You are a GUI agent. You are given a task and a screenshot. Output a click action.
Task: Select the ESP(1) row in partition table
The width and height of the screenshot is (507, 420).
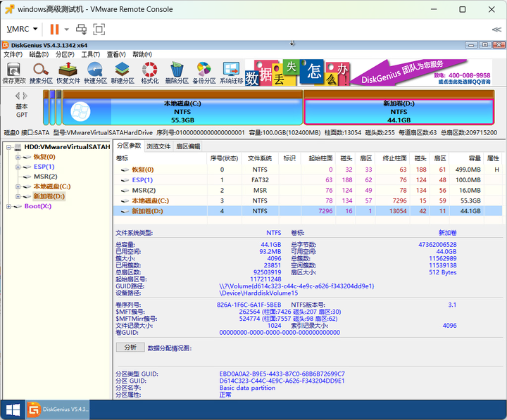click(x=308, y=180)
